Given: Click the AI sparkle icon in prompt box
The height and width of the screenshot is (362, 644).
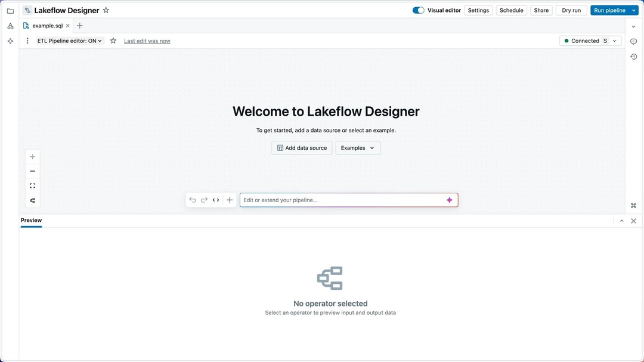Looking at the screenshot, I should pos(450,200).
